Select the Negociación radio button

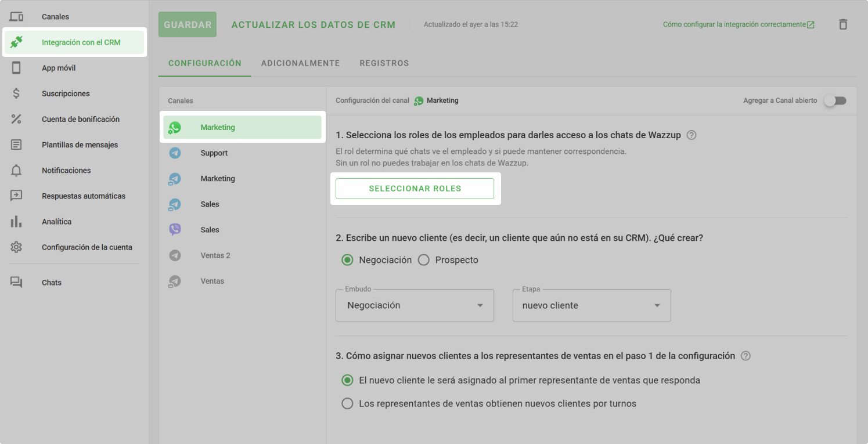pos(347,260)
